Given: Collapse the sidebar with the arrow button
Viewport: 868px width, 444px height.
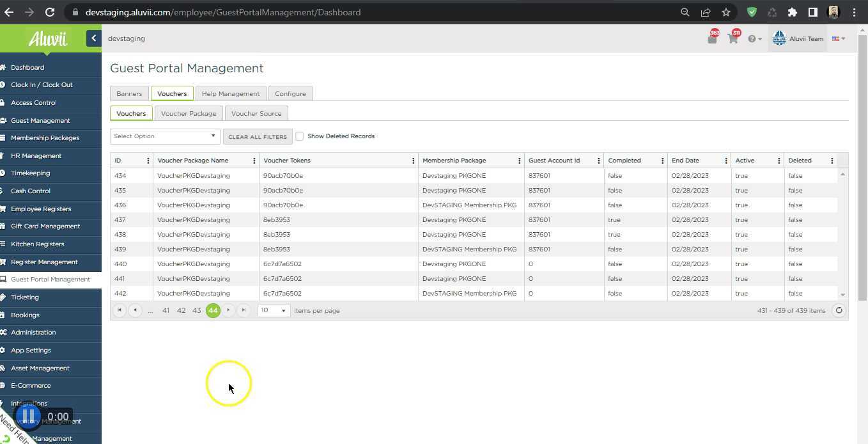Looking at the screenshot, I should click(x=93, y=38).
